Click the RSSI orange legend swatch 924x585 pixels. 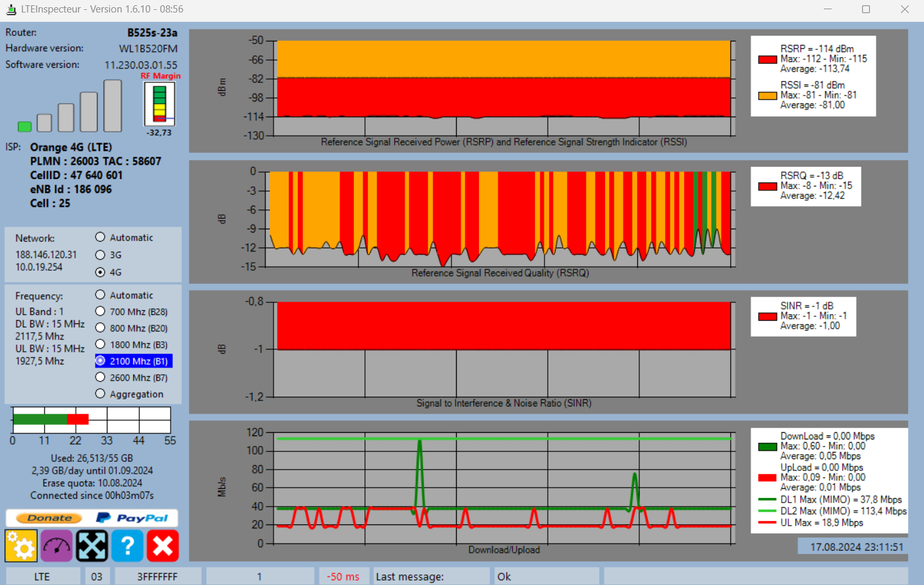click(767, 96)
